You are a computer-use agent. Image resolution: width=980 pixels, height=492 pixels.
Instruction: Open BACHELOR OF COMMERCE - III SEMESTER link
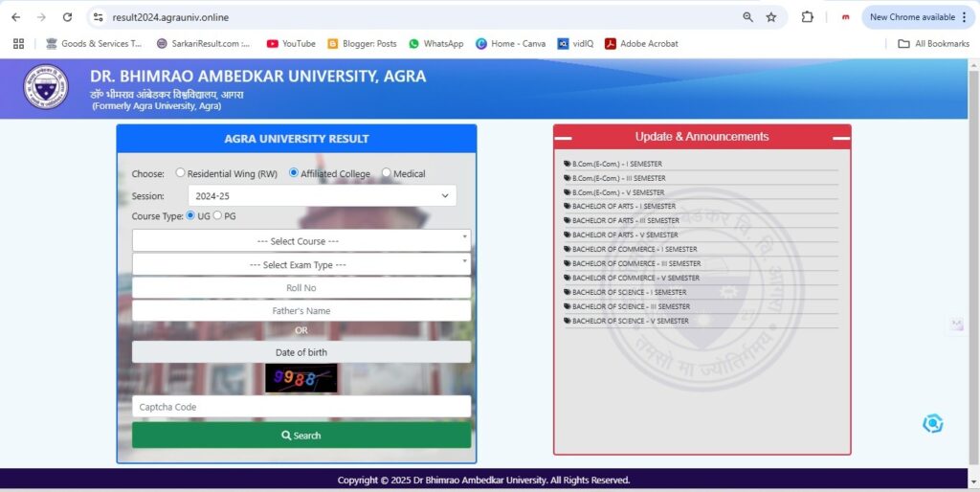click(x=636, y=264)
